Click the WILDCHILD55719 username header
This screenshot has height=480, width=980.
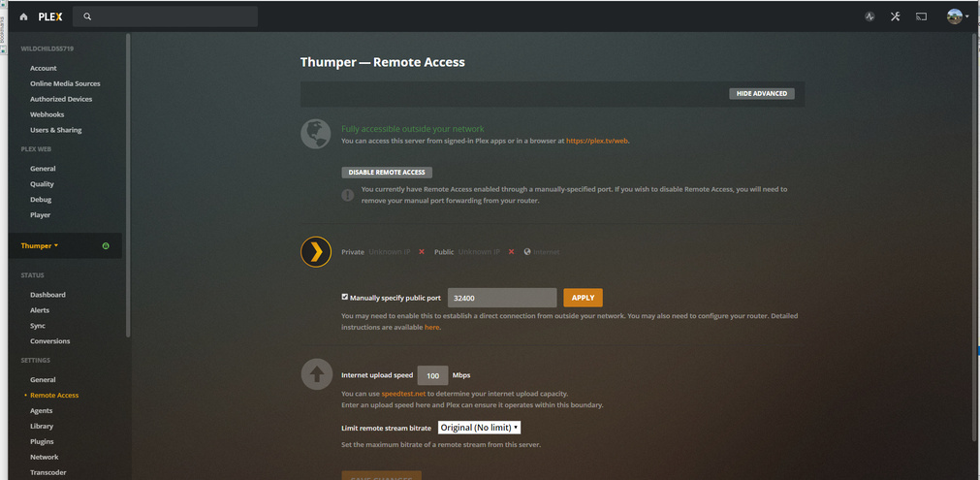pos(47,48)
